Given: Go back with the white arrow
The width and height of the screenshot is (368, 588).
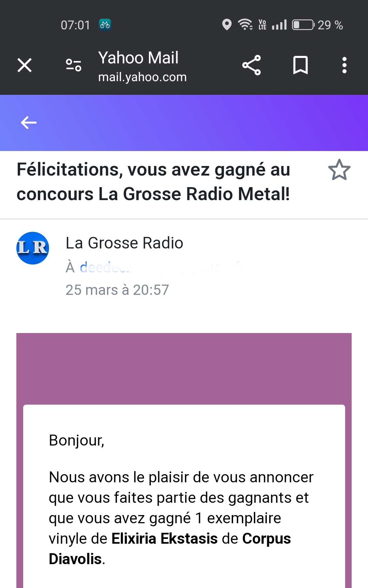Looking at the screenshot, I should tap(29, 123).
